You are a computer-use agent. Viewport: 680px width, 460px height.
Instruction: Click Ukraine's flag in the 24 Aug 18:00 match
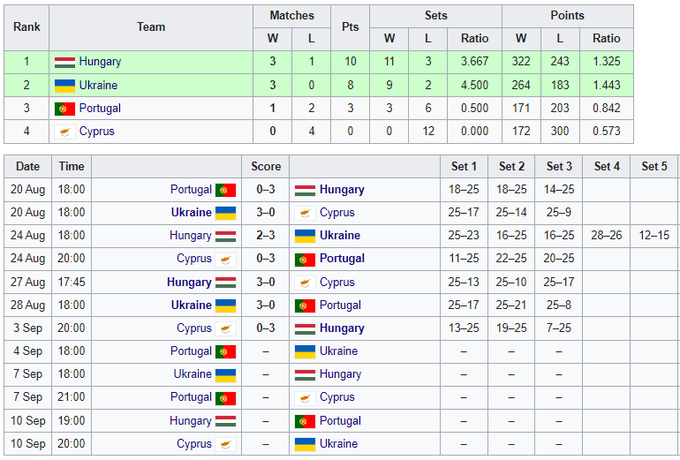pyautogui.click(x=305, y=236)
